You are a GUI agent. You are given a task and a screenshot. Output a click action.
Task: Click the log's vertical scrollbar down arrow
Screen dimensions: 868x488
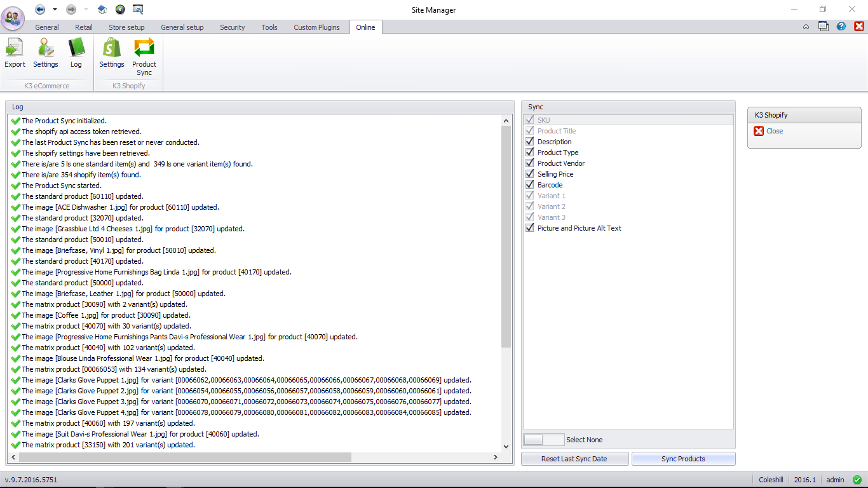click(506, 446)
